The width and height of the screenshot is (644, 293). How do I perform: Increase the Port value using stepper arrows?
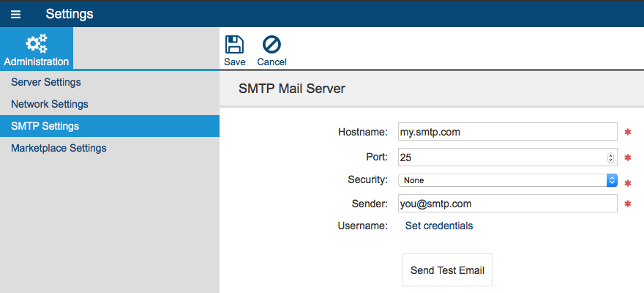pos(610,155)
